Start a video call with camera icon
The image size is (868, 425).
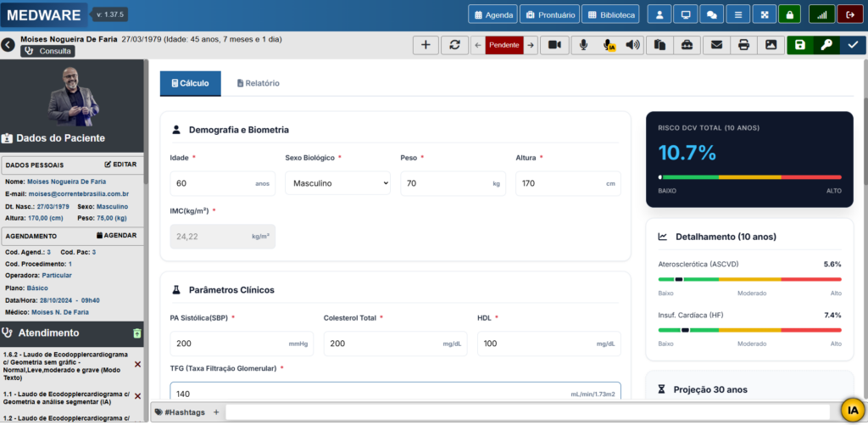pos(555,45)
